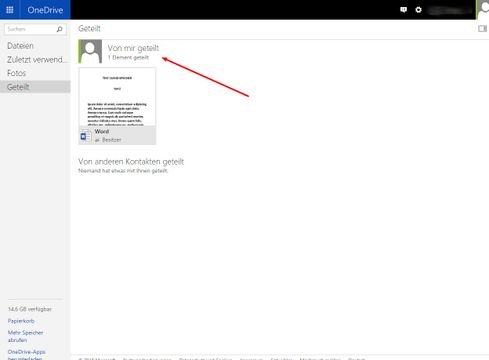Click the 1 Element geteilt text
The width and height of the screenshot is (489, 360).
point(128,57)
